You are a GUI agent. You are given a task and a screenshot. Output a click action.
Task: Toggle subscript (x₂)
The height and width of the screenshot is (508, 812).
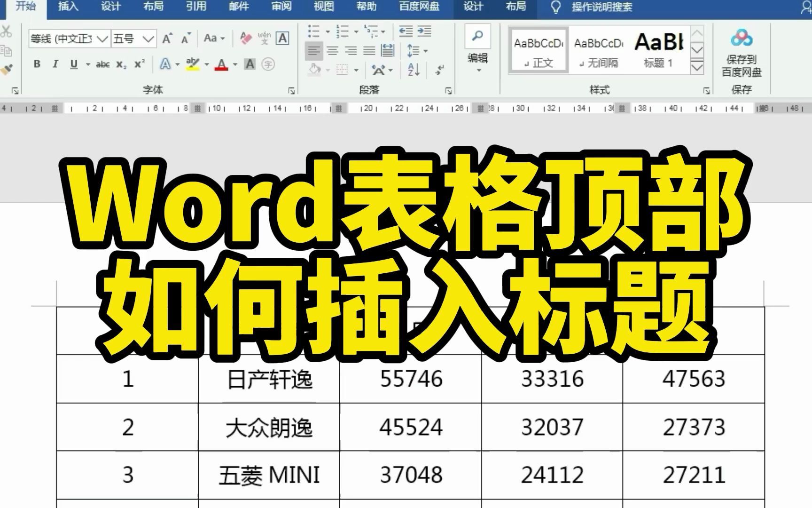[121, 64]
